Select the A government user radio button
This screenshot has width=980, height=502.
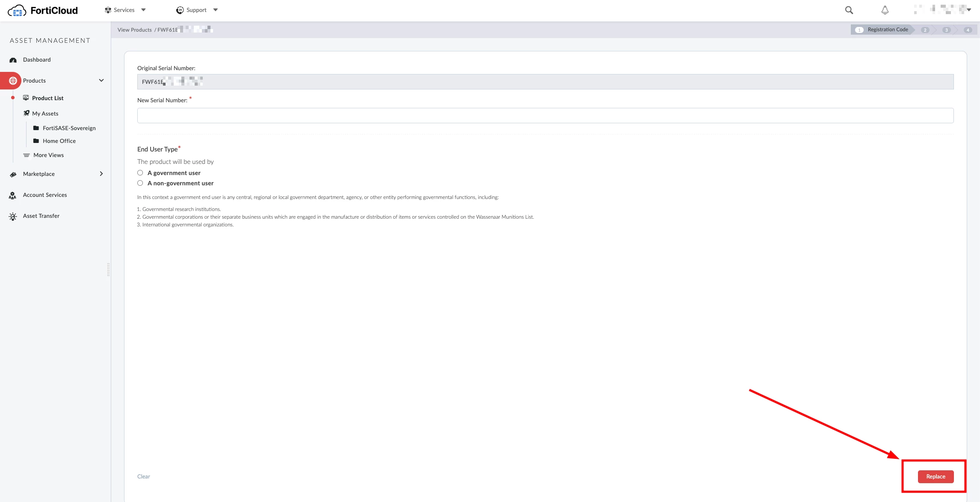click(140, 173)
